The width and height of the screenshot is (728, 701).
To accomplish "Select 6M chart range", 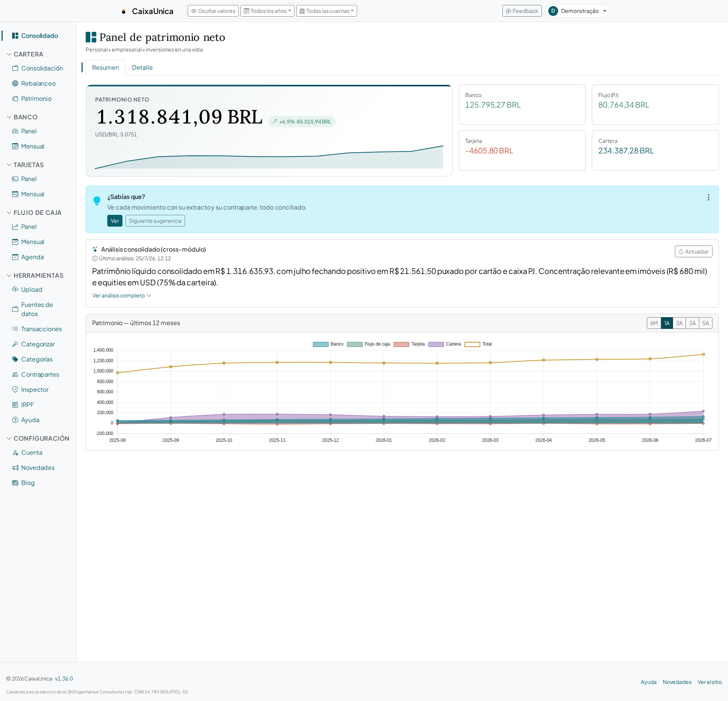I will 654,323.
